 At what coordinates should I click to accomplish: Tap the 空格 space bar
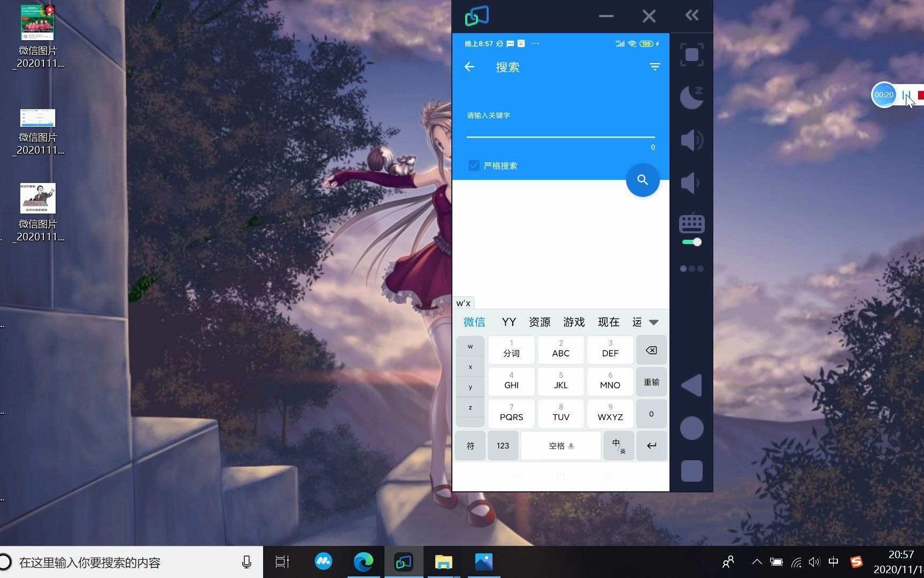pyautogui.click(x=561, y=445)
